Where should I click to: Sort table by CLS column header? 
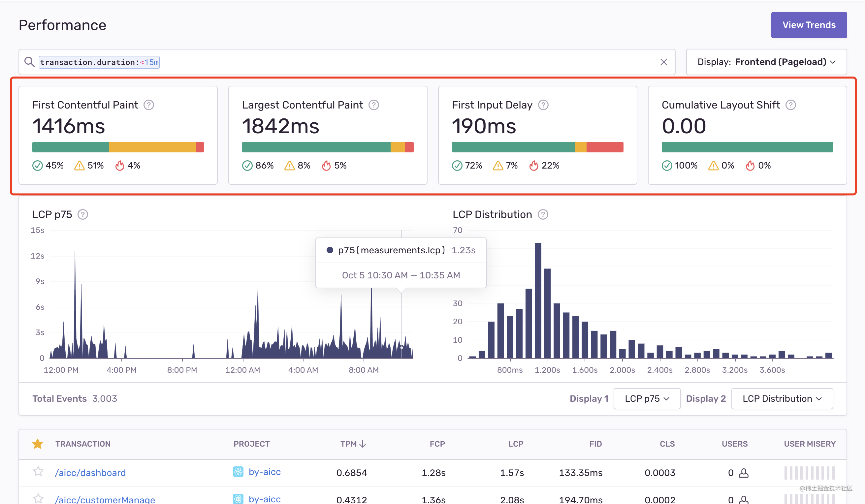(667, 444)
